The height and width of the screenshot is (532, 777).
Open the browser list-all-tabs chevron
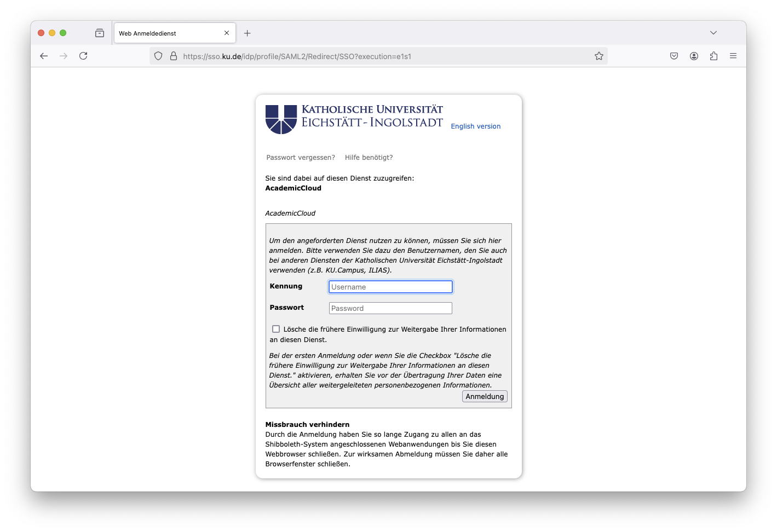(x=713, y=33)
